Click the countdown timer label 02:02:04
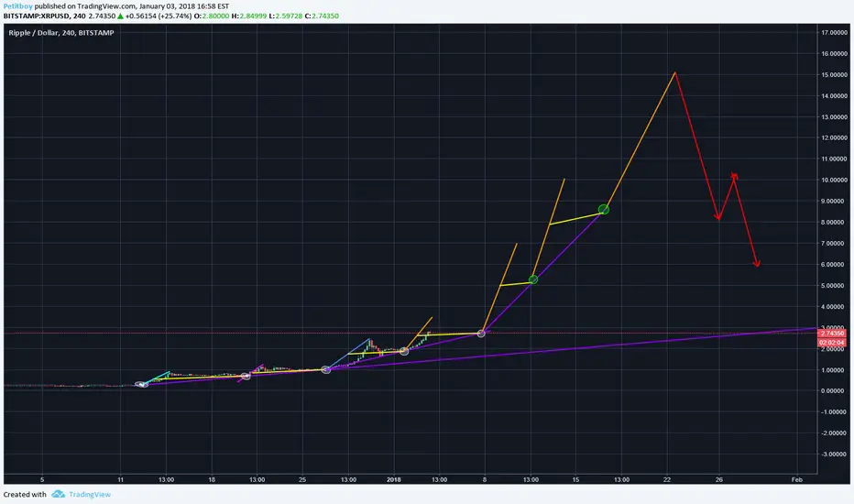Viewport: 854px width, 504px height. point(832,342)
